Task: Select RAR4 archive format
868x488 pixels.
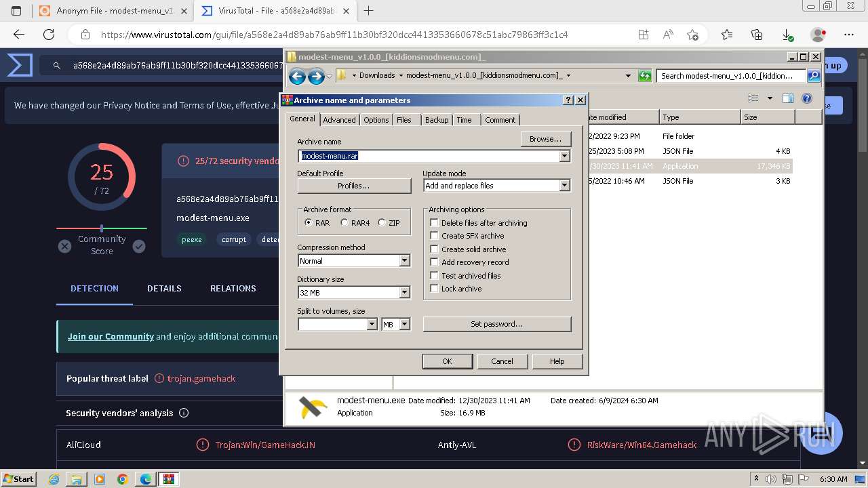Action: coord(344,223)
